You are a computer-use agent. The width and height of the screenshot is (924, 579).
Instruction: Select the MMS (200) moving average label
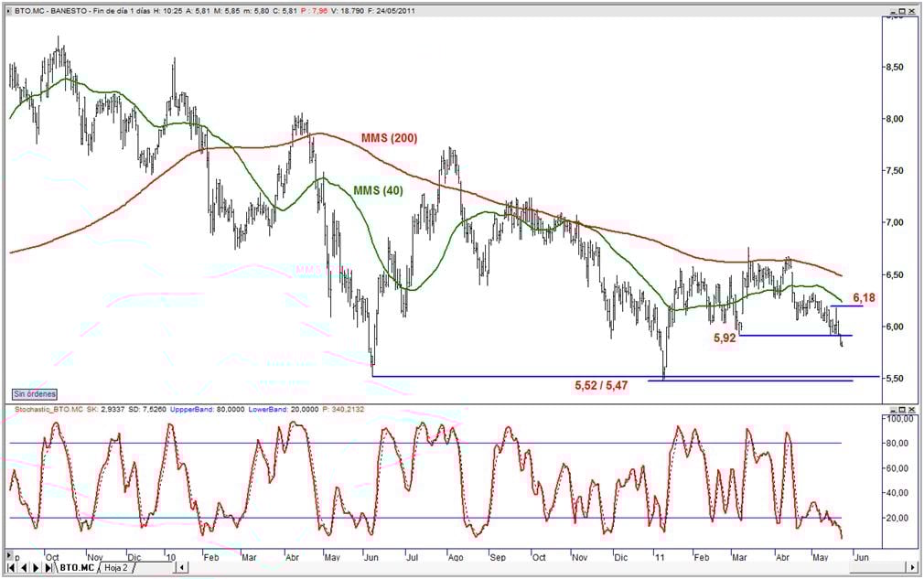point(389,138)
